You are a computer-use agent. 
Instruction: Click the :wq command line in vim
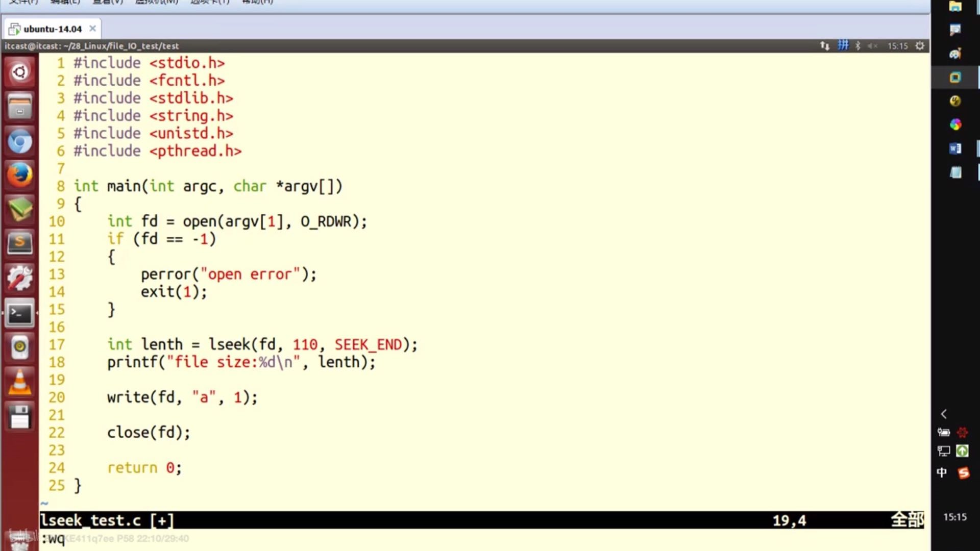tap(55, 538)
